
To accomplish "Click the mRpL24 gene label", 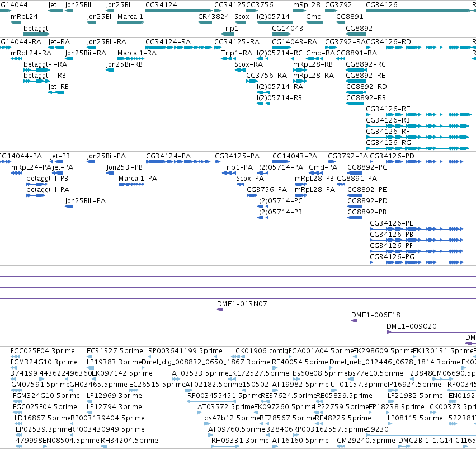I will tap(24, 16).
